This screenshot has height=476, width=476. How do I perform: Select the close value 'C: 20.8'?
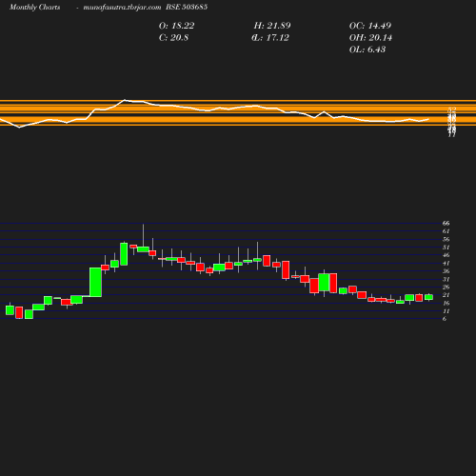173,38
